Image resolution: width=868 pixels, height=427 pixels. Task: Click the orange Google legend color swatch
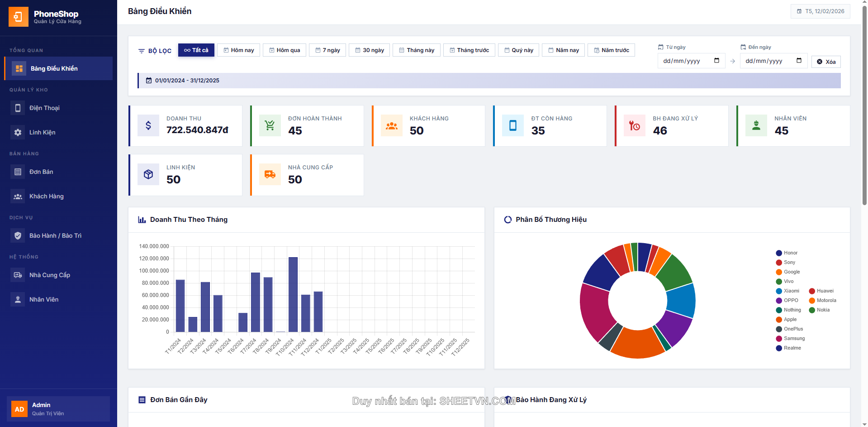point(779,272)
